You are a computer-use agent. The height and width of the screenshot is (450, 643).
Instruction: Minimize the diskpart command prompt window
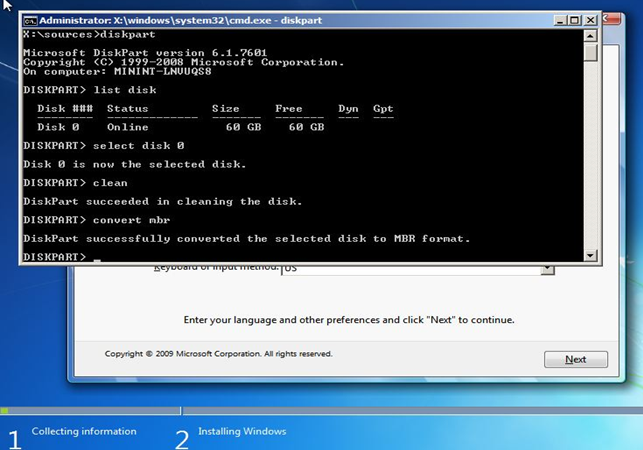pos(560,20)
